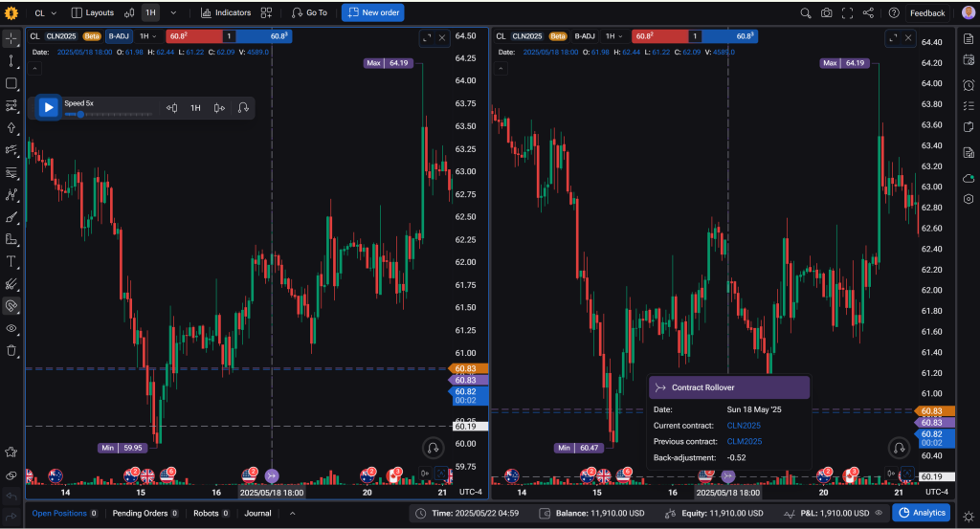Click the New order button
Screen dimensions: 980x529
(373, 12)
